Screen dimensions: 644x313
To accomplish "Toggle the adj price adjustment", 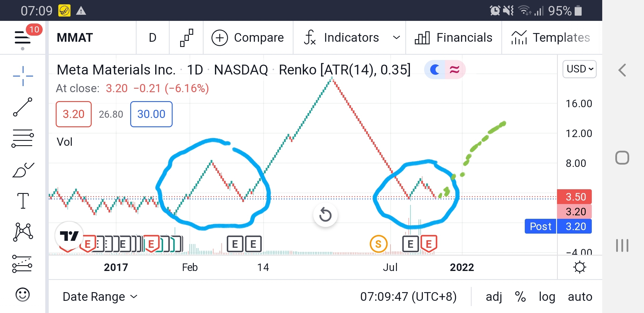I will pyautogui.click(x=494, y=296).
